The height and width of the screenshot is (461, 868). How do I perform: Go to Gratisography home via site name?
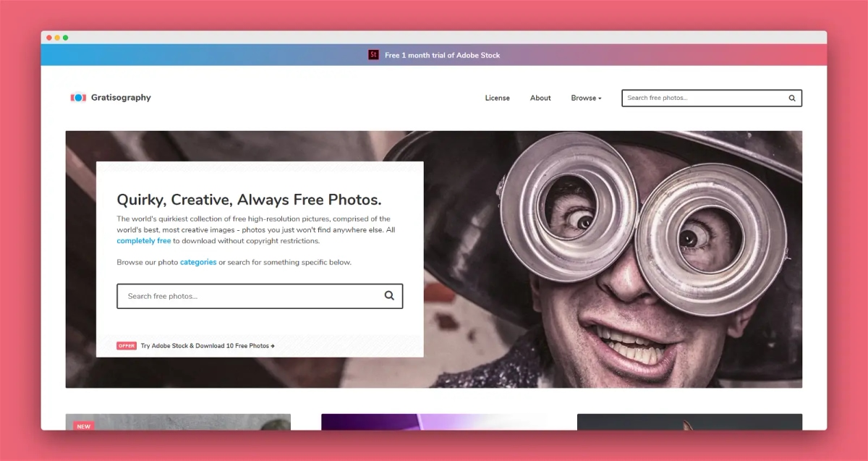(121, 98)
